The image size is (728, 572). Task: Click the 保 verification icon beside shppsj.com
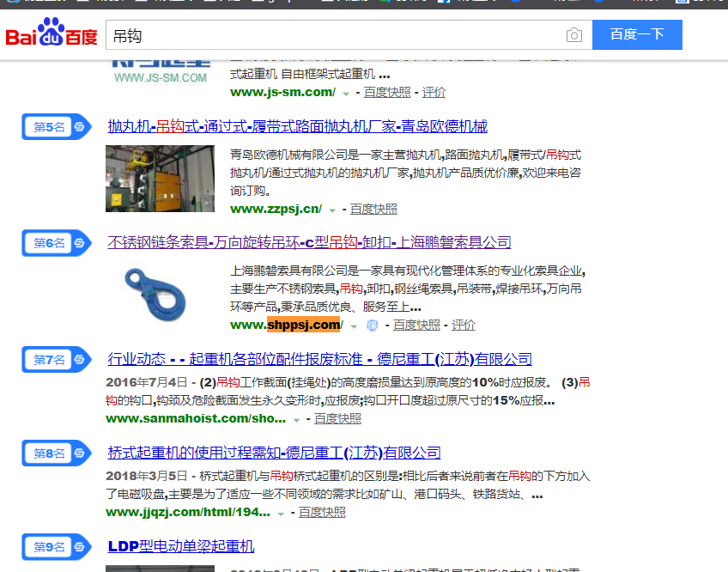372,326
